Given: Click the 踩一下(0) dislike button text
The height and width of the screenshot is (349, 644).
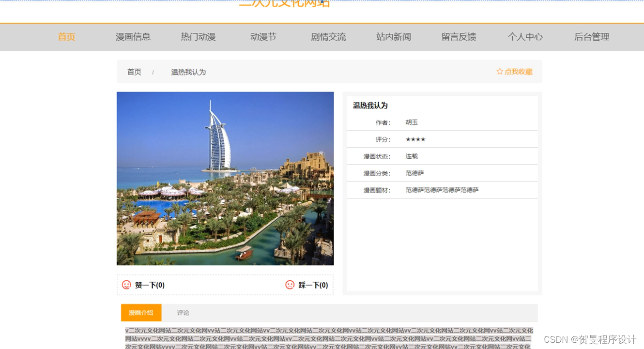Looking at the screenshot, I should pyautogui.click(x=313, y=285).
